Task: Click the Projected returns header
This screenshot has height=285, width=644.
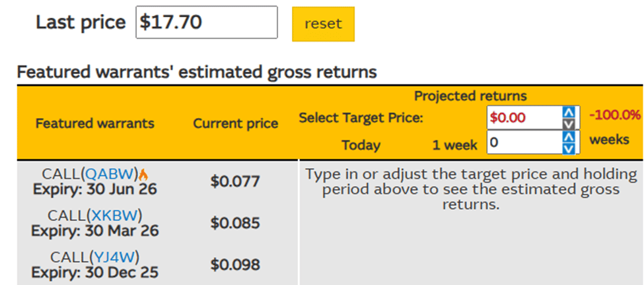Action: [470, 96]
